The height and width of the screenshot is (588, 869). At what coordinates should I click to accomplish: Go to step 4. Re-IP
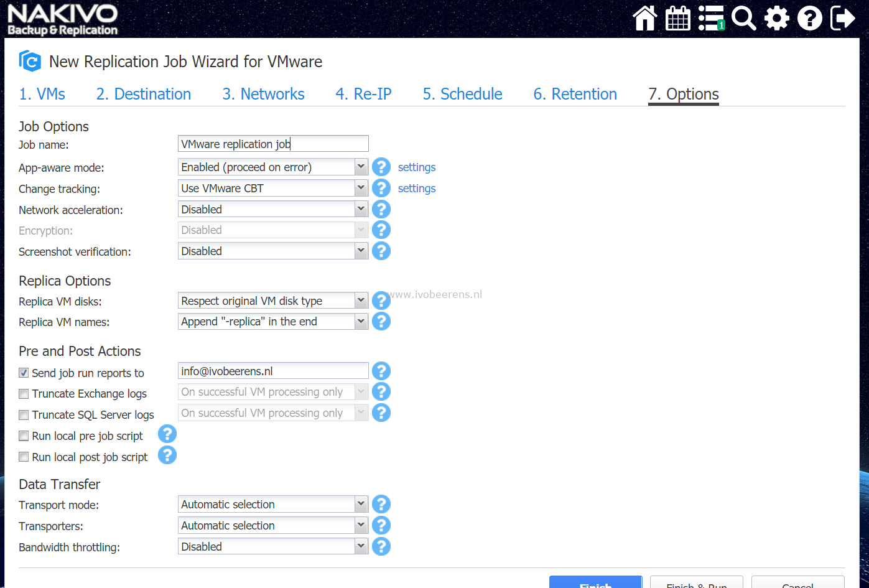point(364,94)
